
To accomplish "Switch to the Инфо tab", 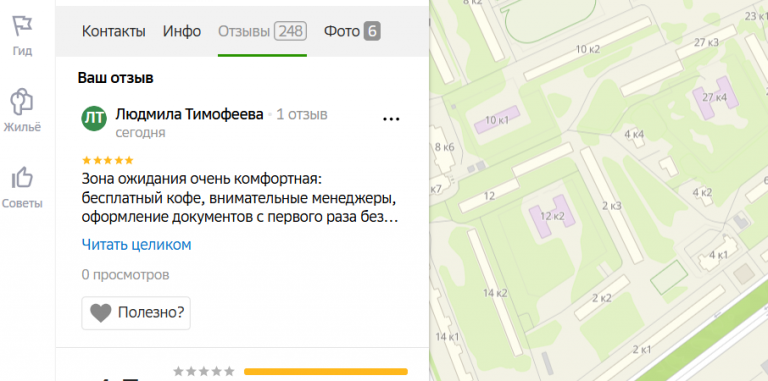I will [x=182, y=32].
